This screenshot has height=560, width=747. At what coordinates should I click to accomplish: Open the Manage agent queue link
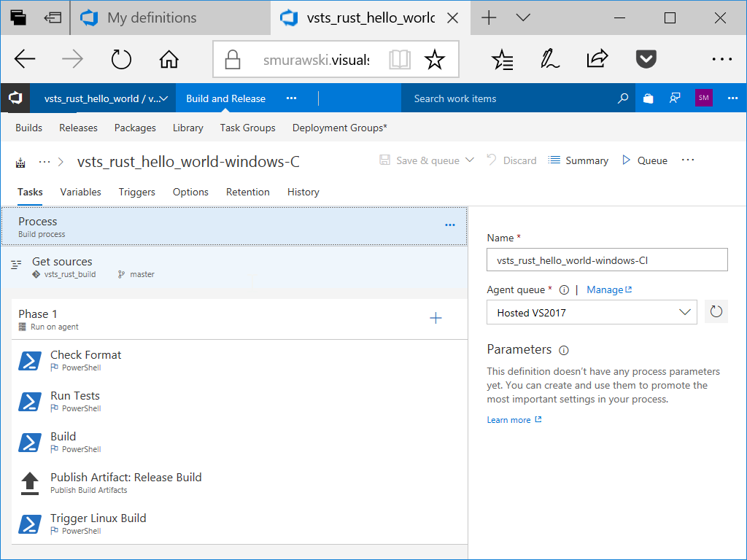coord(609,289)
